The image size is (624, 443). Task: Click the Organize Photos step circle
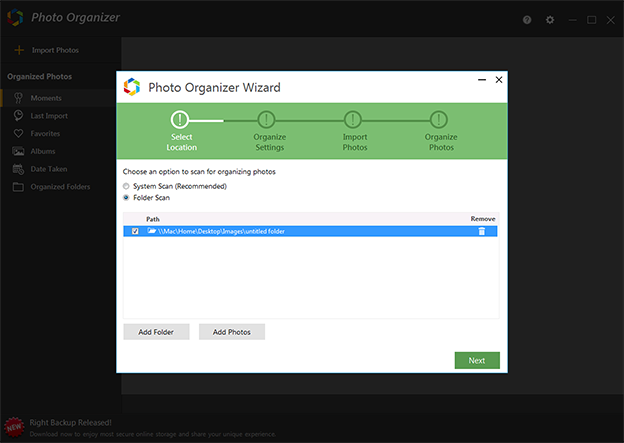(x=439, y=119)
